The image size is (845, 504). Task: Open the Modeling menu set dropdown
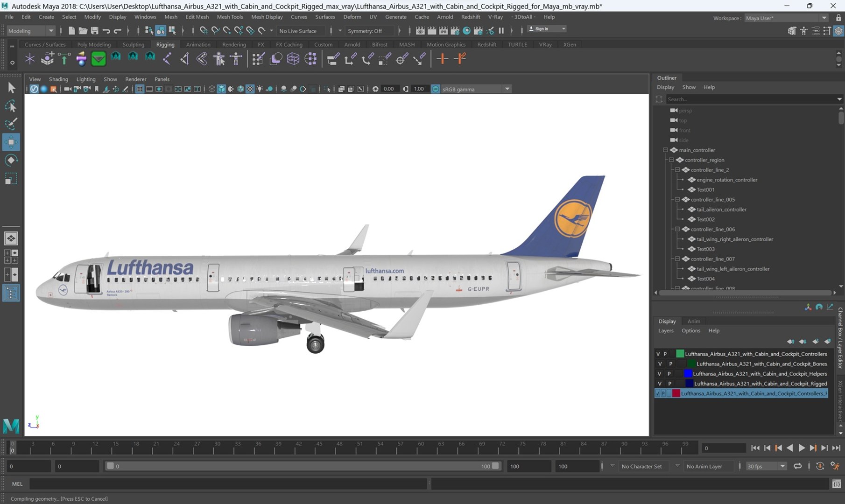(x=31, y=31)
